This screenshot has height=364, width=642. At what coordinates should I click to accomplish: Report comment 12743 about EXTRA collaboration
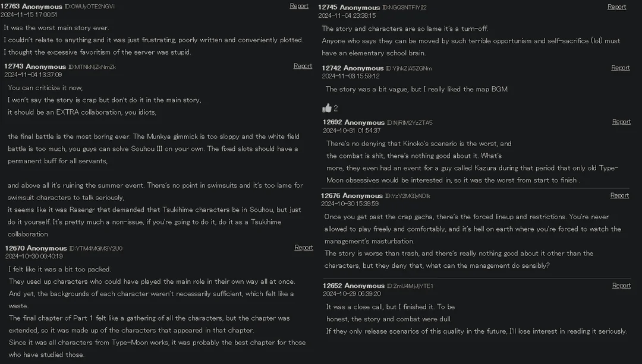coord(303,66)
